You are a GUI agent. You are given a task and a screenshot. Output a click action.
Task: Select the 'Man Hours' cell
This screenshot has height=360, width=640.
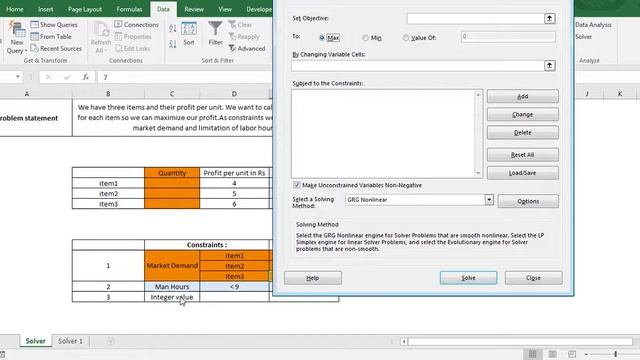pos(172,287)
